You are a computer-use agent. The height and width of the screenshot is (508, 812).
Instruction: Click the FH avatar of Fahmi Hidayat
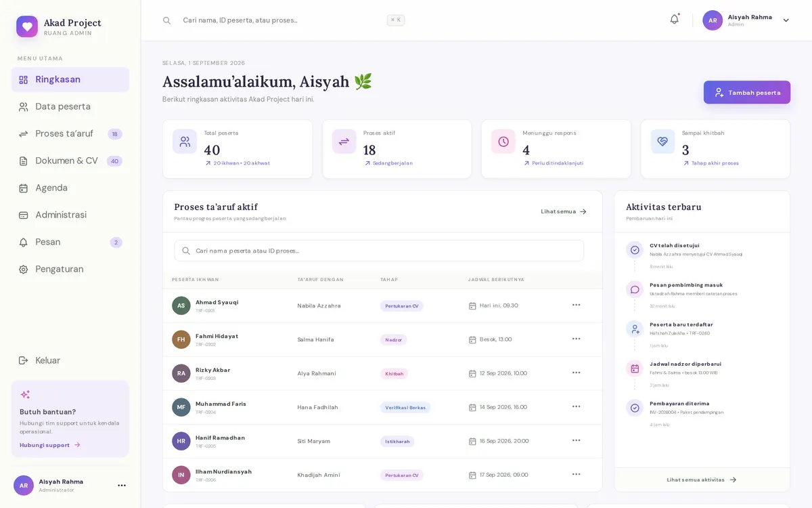[x=181, y=339]
